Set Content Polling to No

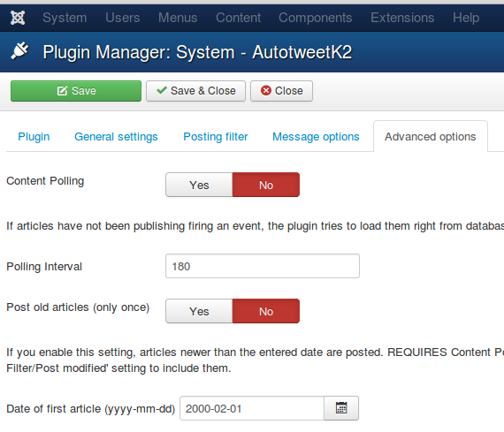pyautogui.click(x=266, y=185)
